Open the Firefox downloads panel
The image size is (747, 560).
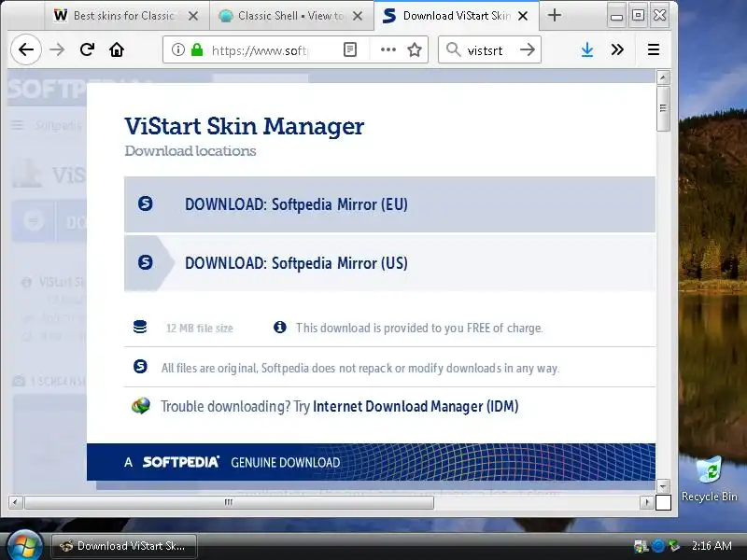(587, 49)
